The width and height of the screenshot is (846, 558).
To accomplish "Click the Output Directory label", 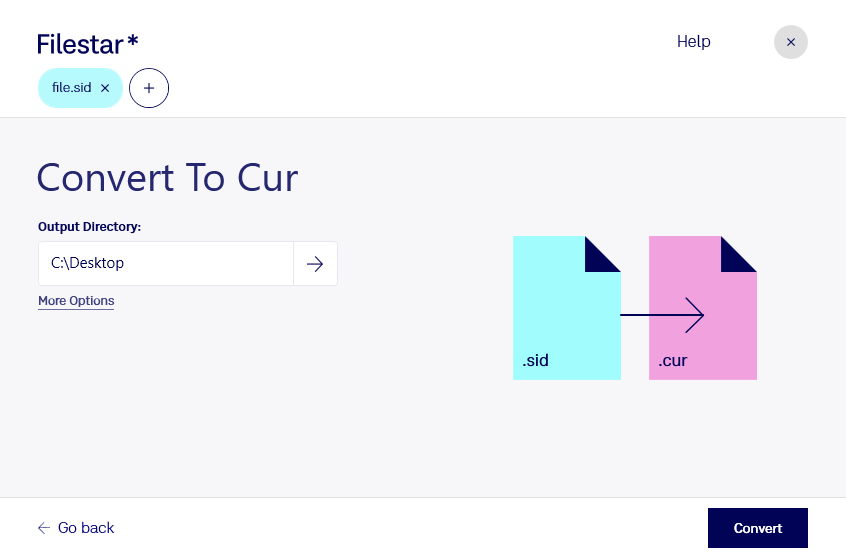I will [x=89, y=227].
